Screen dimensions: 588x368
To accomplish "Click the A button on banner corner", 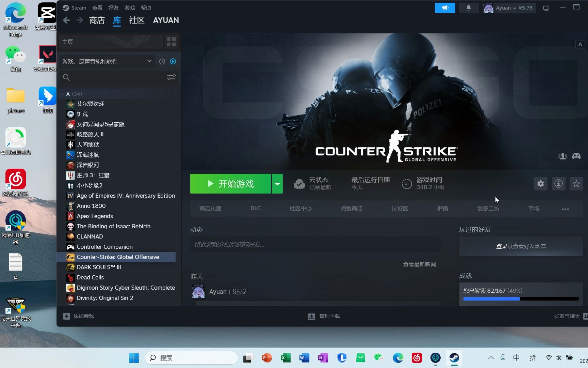I will pos(580,44).
